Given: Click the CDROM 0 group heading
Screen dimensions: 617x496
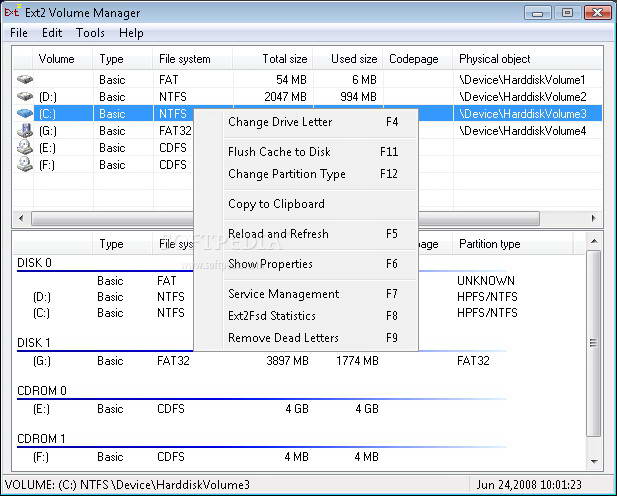Looking at the screenshot, I should click(x=42, y=391).
